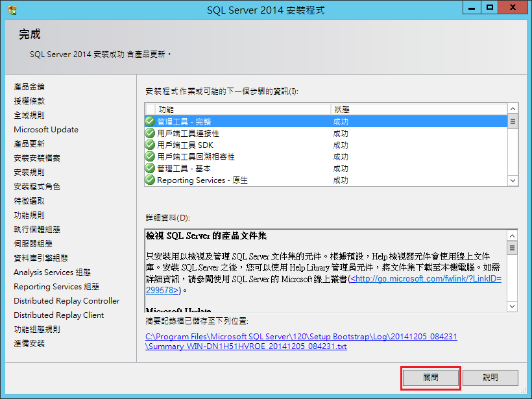The height and width of the screenshot is (399, 532).
Task: Click the 安裝程式角色 step in sidebar
Action: point(37,187)
